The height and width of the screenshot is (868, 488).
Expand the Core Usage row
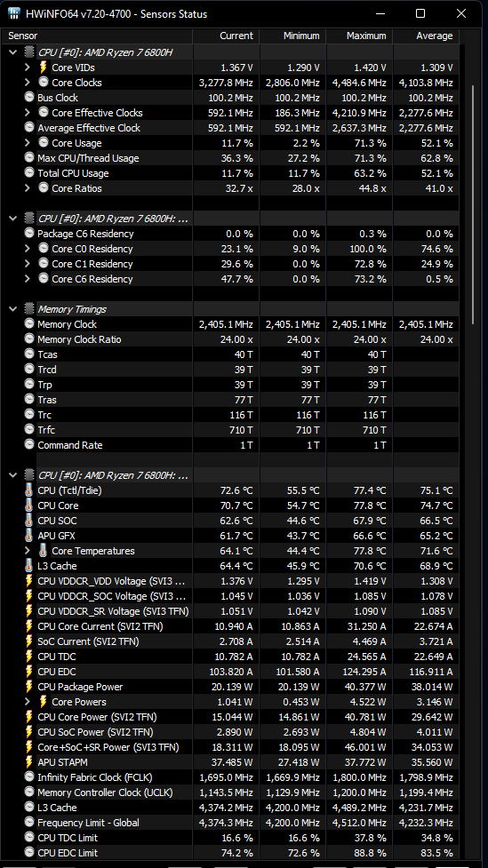(28, 143)
